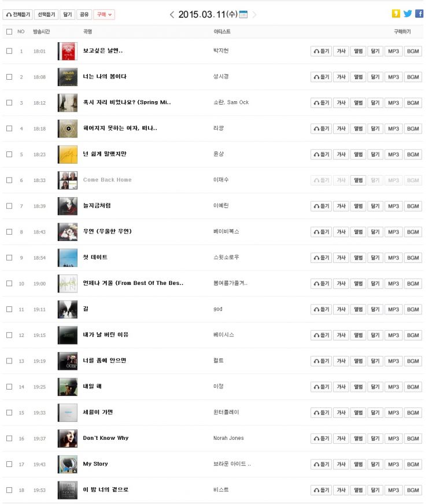Image resolution: width=429 pixels, height=504 pixels.
Task: Share on Facebook
Action: (419, 14)
